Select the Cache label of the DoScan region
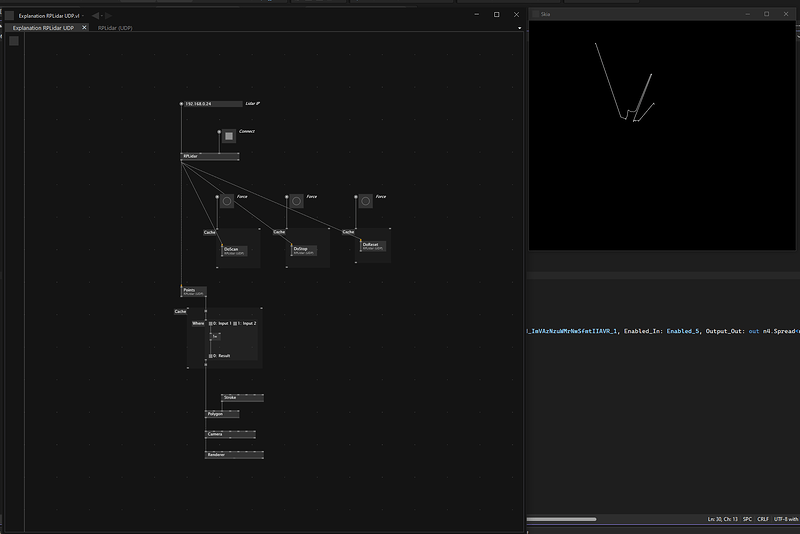The width and height of the screenshot is (800, 534). click(x=210, y=232)
